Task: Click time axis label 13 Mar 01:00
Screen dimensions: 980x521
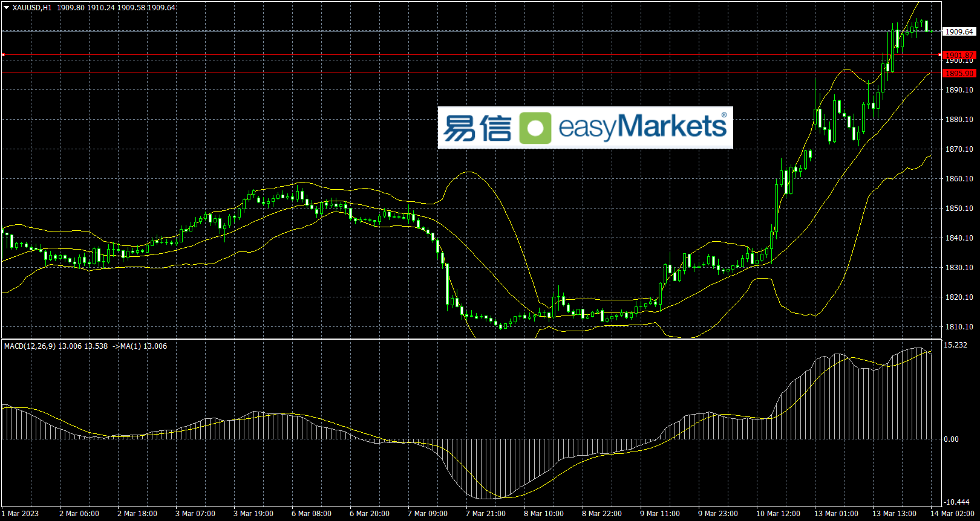Action: pos(836,514)
